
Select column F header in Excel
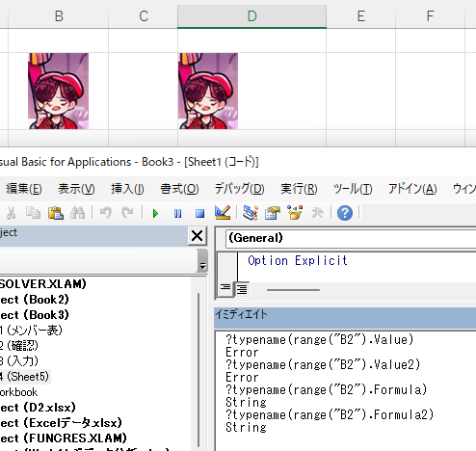(x=430, y=15)
